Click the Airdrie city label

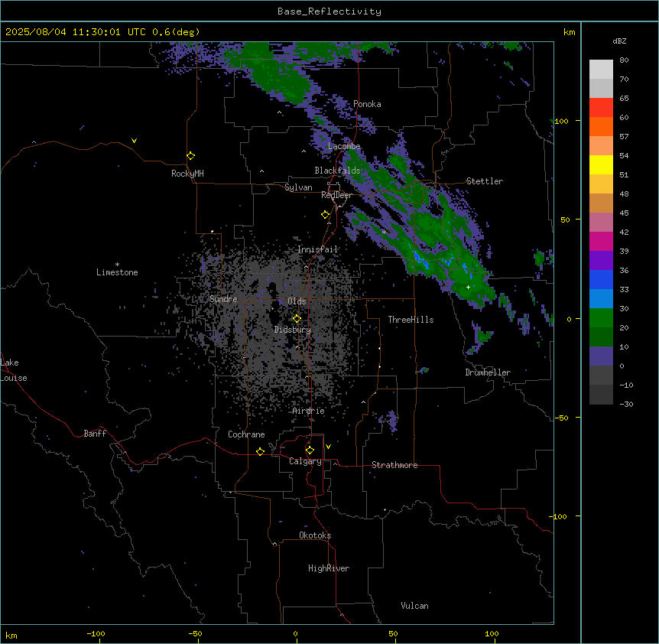[x=309, y=411]
